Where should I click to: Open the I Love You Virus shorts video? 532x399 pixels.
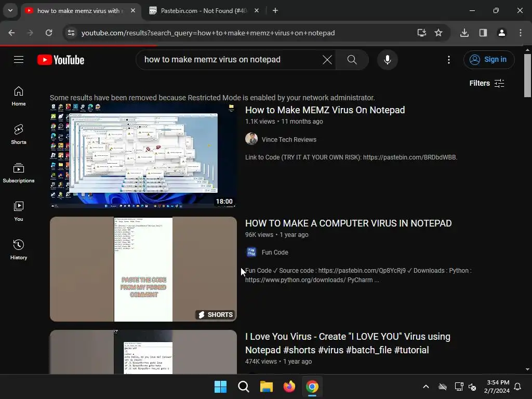coord(348,343)
